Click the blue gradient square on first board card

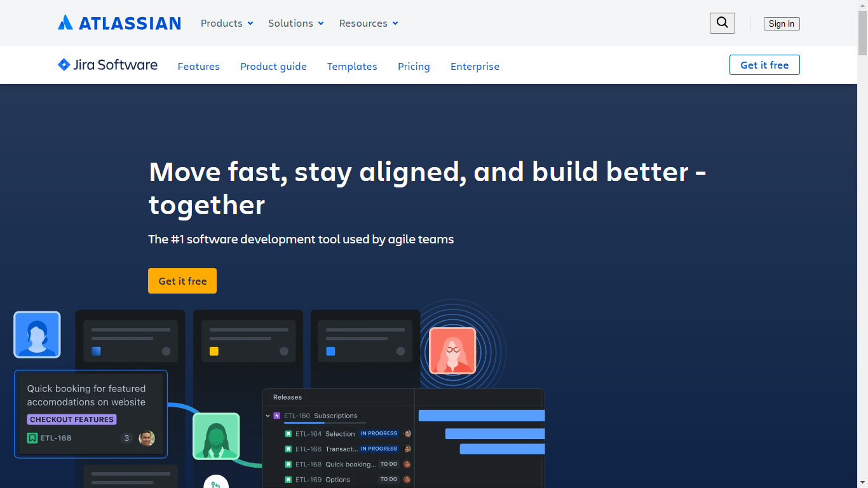point(96,351)
